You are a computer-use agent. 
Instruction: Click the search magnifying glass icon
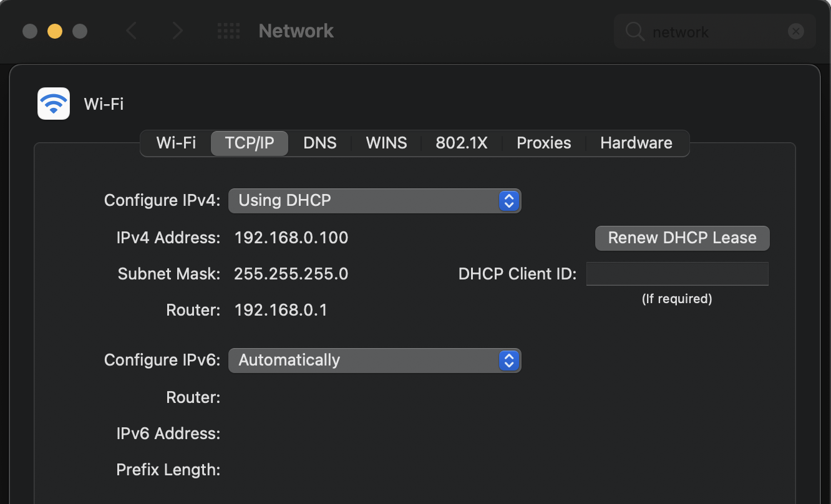click(634, 32)
